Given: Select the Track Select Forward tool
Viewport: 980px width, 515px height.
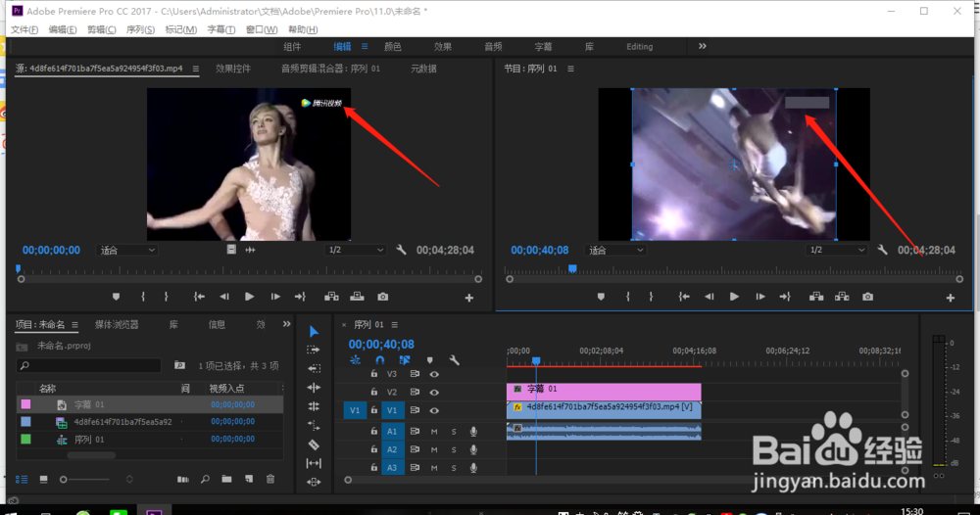Looking at the screenshot, I should [x=314, y=350].
